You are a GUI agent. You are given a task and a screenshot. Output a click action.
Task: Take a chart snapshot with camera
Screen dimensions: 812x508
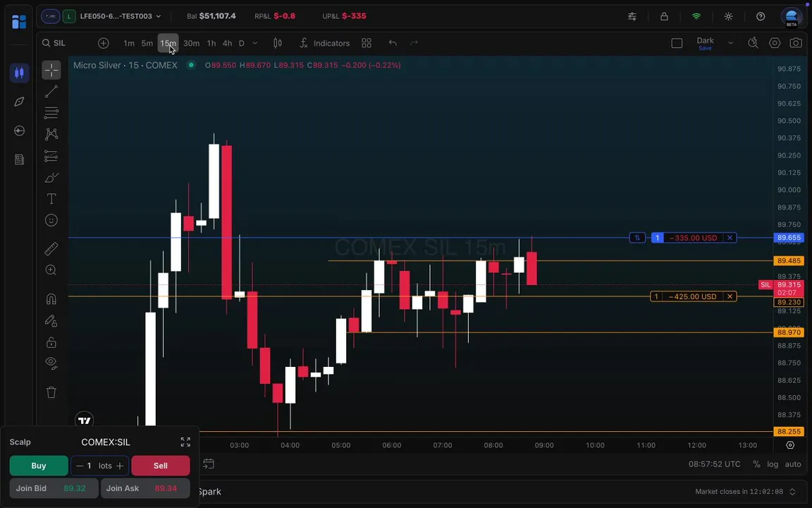[x=796, y=43]
